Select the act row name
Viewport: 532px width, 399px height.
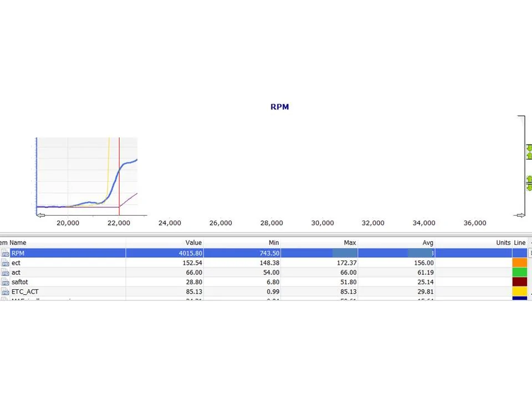(16, 273)
